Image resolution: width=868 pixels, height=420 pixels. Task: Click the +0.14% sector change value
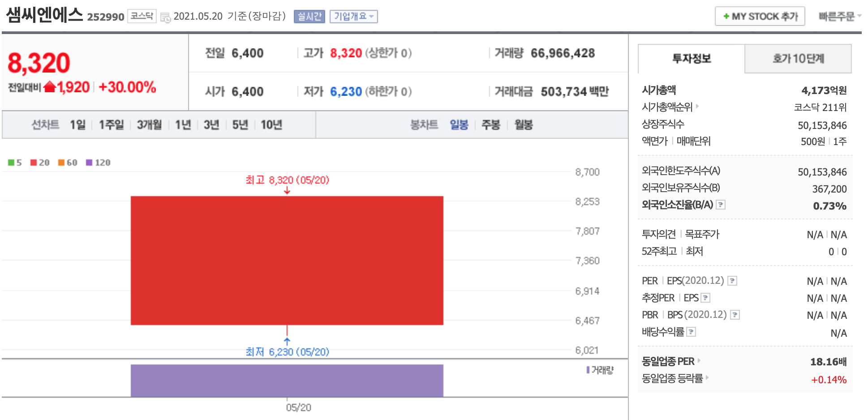tap(829, 380)
